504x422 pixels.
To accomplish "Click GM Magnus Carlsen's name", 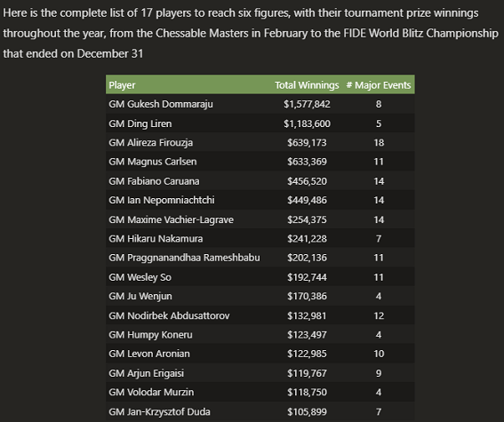I will coord(153,162).
